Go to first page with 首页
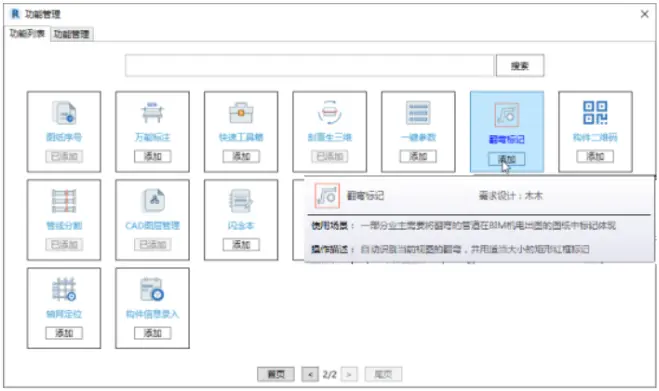This screenshot has height=391, width=659. pyautogui.click(x=276, y=374)
